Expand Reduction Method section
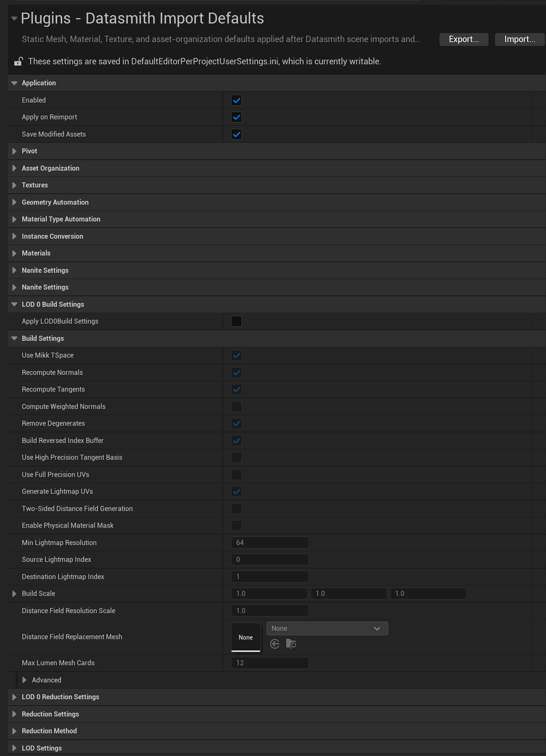This screenshot has height=756, width=546. tap(14, 731)
